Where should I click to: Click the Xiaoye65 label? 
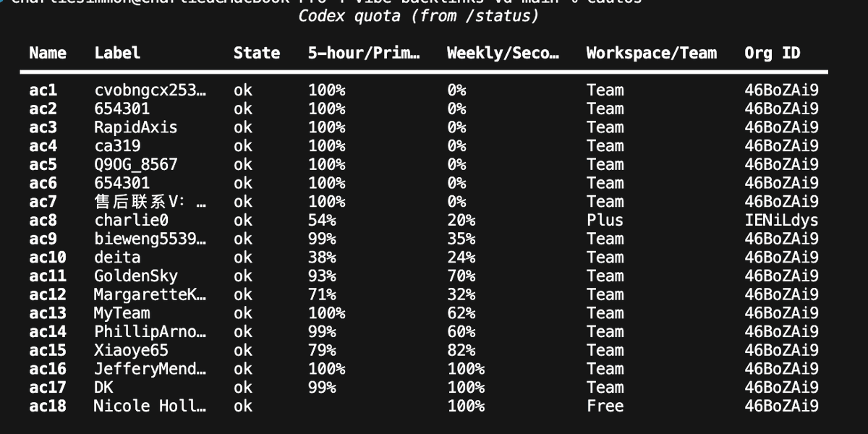(x=131, y=351)
